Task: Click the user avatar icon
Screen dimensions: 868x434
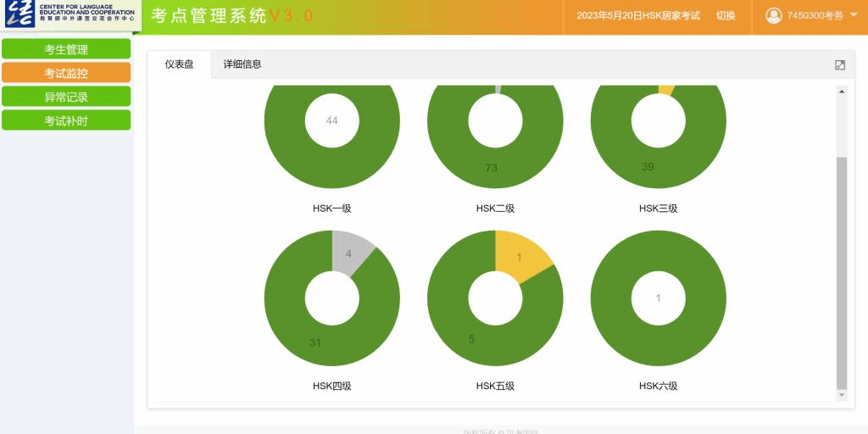Action: 774,15
